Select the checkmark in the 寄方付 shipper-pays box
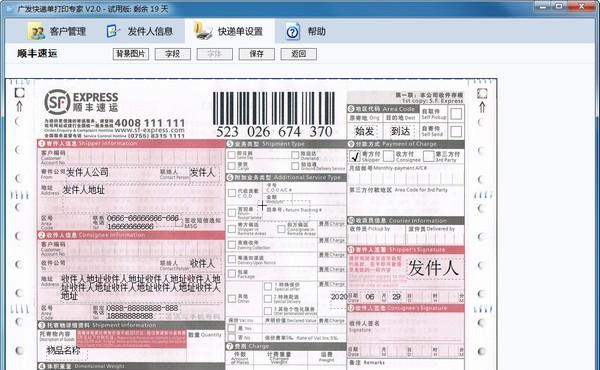600x370 pixels. 355,156
